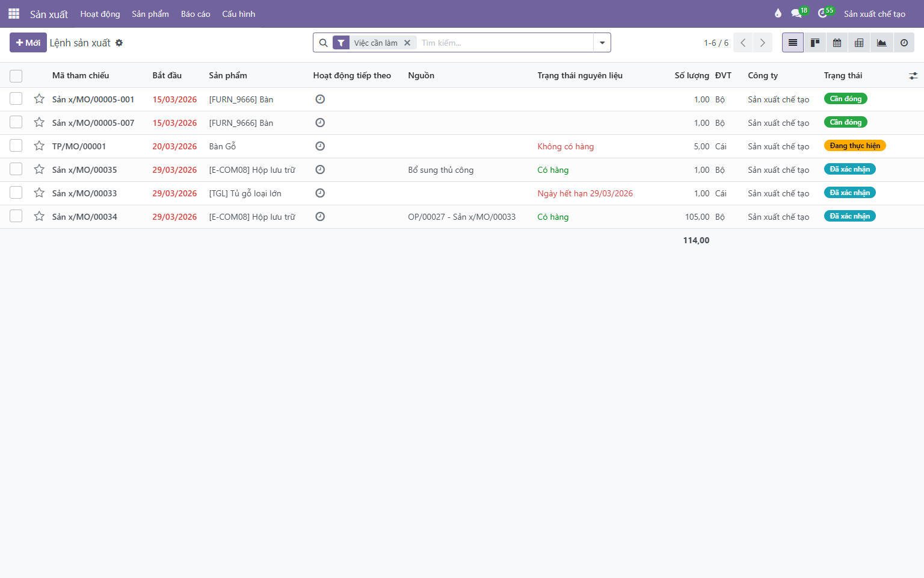
Task: Open the Báo cáo menu
Action: coord(196,14)
